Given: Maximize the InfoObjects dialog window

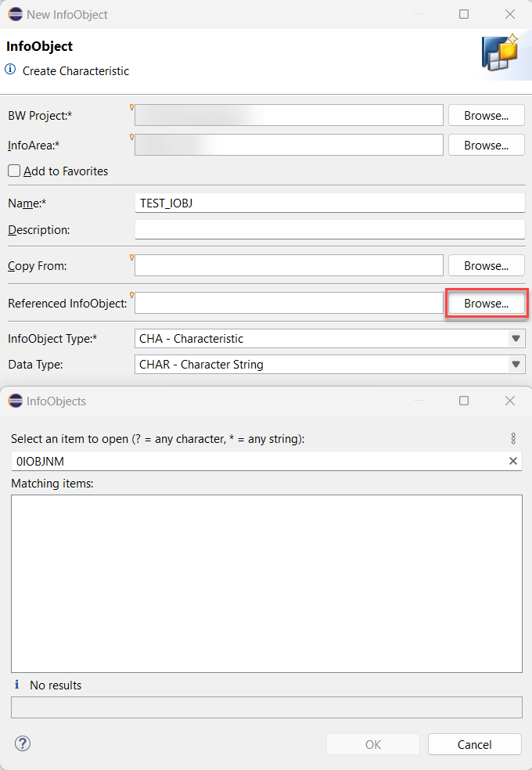Looking at the screenshot, I should pos(464,401).
